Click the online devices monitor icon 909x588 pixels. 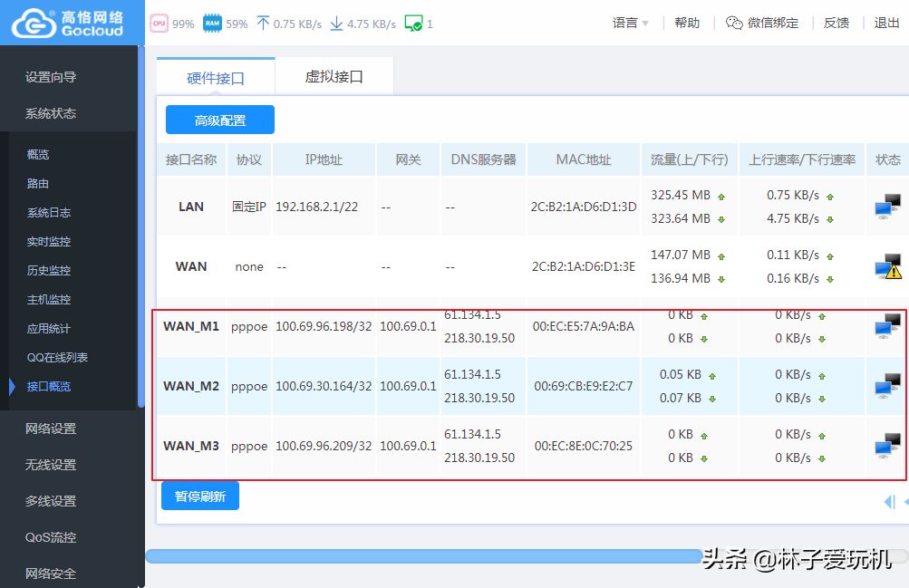413,24
